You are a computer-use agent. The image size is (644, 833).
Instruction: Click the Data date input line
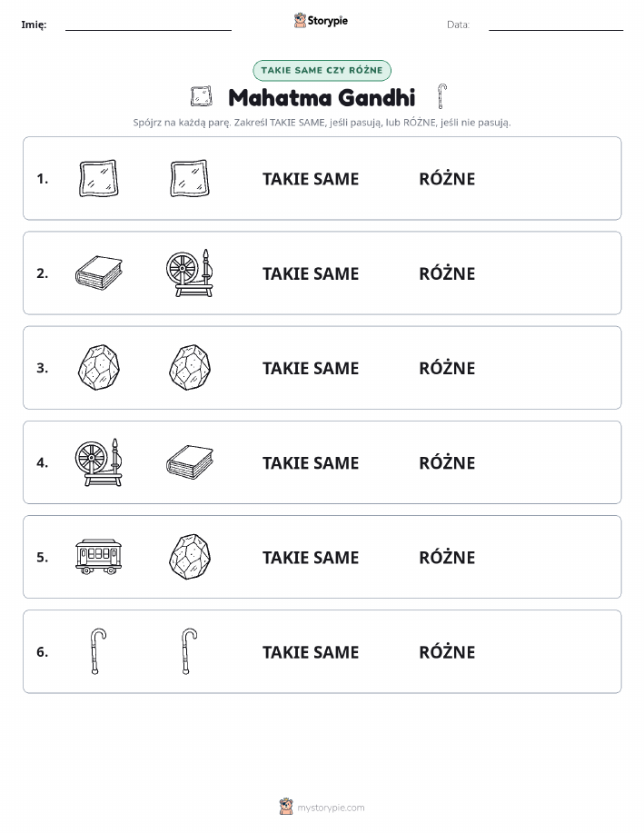click(x=556, y=25)
